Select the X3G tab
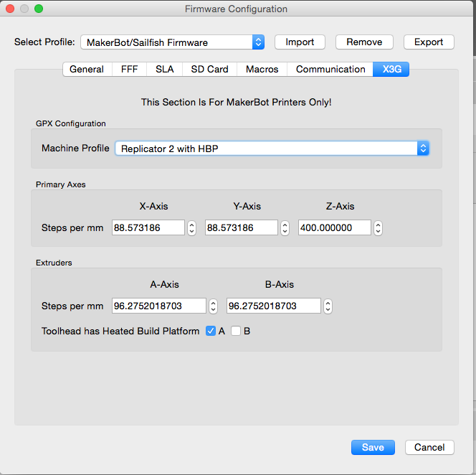The width and height of the screenshot is (476, 475). point(391,70)
